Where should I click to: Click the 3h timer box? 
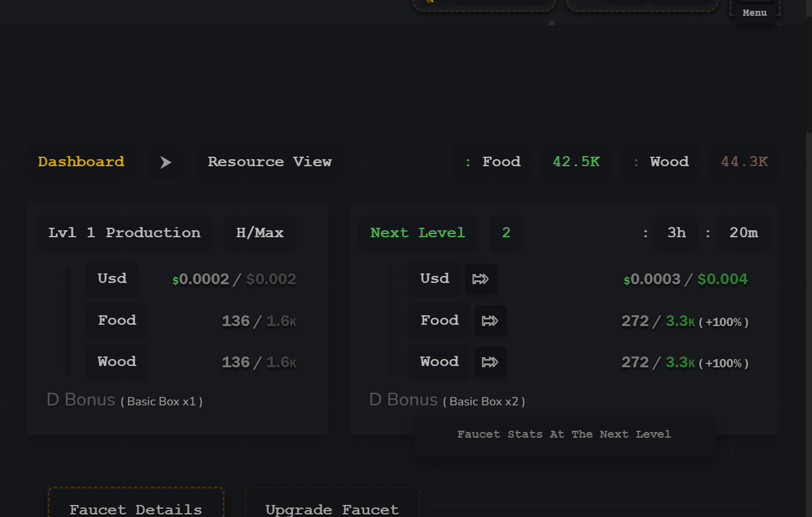click(676, 233)
